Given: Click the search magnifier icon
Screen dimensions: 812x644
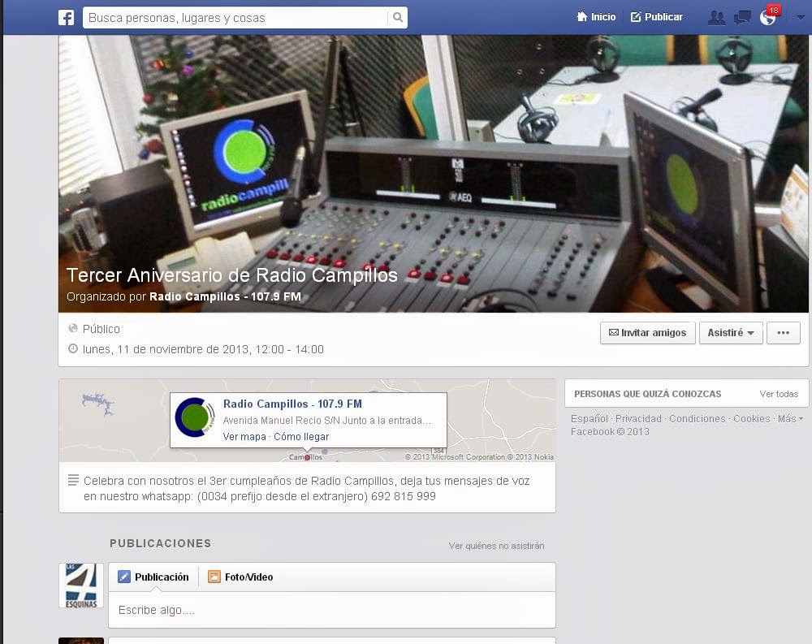Looking at the screenshot, I should pos(398,18).
